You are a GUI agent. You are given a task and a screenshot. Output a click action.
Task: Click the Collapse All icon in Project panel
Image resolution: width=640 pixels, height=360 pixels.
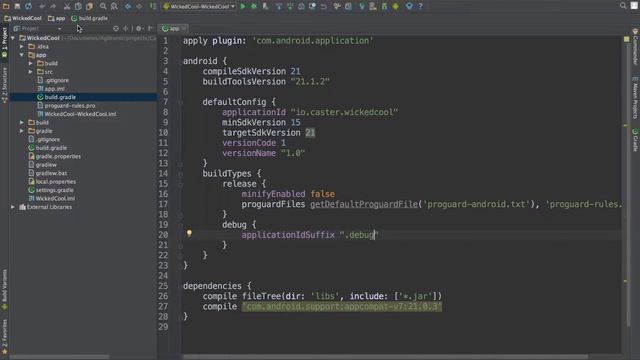tap(125, 29)
